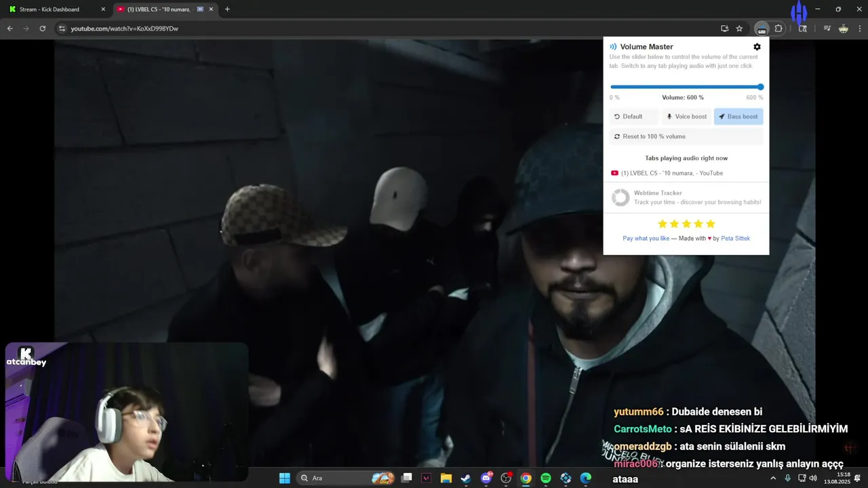Image resolution: width=868 pixels, height=488 pixels.
Task: Click the network icon in system tray
Action: [802, 478]
